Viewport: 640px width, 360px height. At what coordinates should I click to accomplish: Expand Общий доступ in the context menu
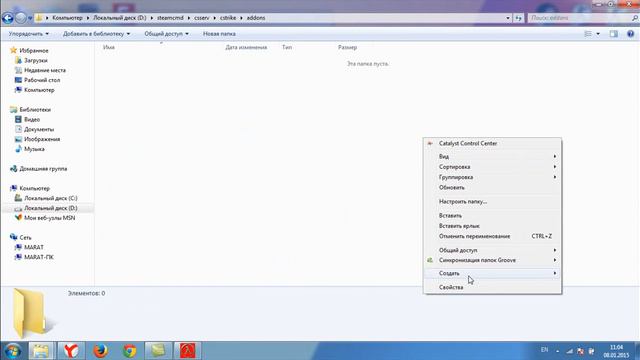point(492,250)
